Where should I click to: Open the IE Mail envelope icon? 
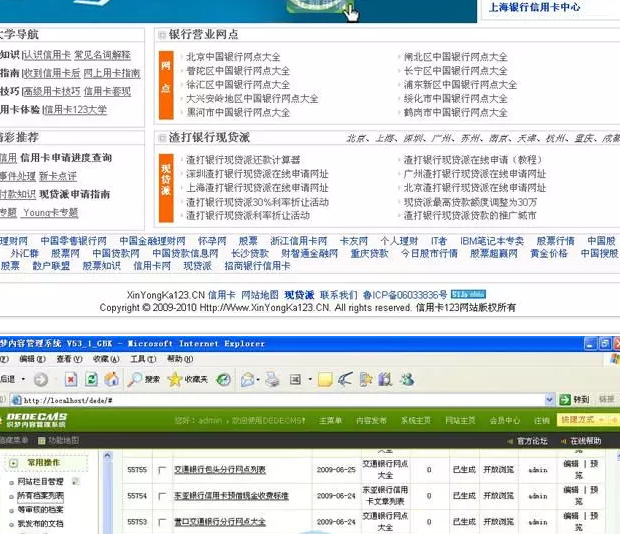coord(247,380)
